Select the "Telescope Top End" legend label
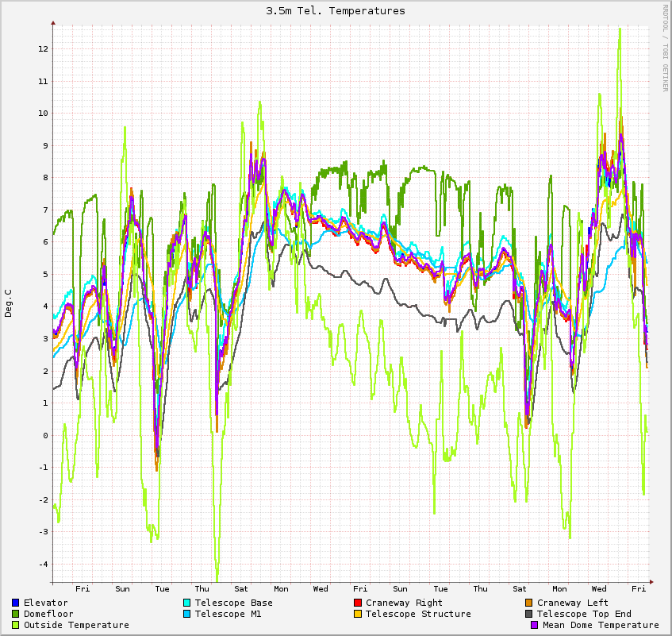The width and height of the screenshot is (672, 636). point(584,614)
